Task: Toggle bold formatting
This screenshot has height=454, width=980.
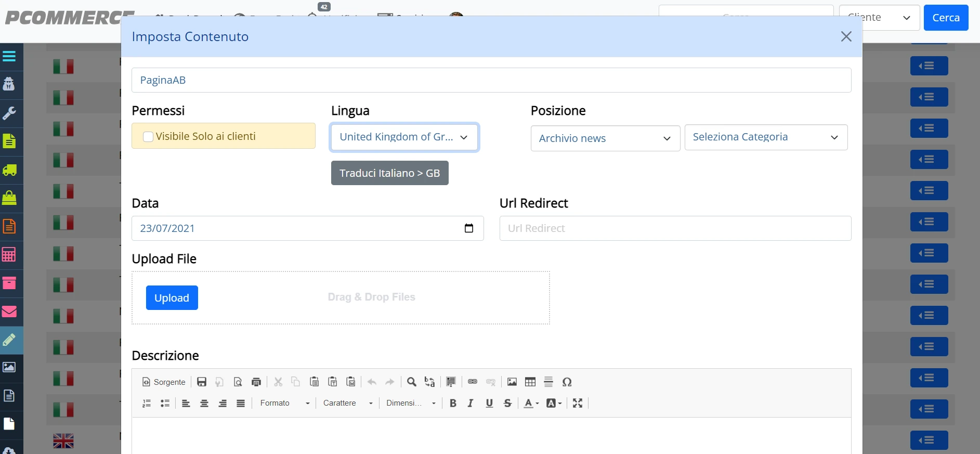Action: 453,403
